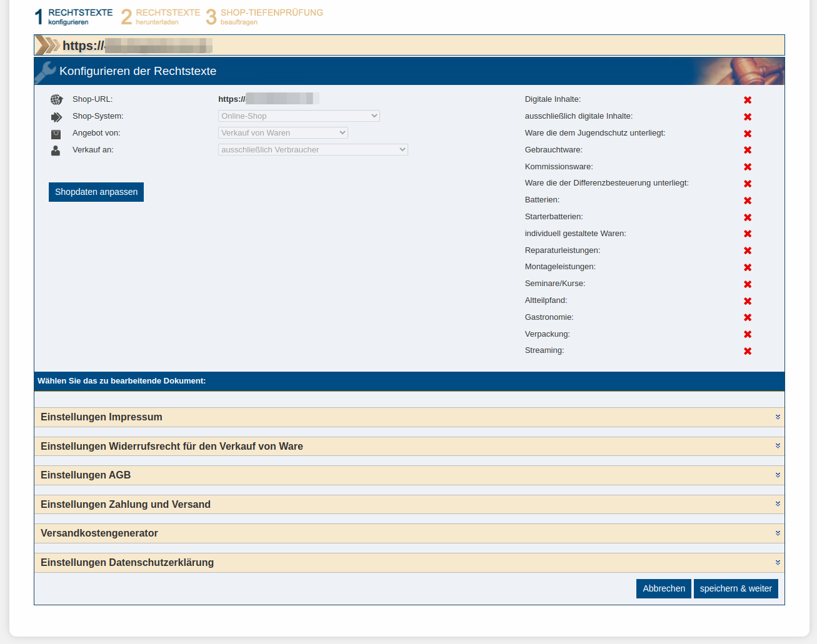Image resolution: width=817 pixels, height=644 pixels.
Task: Click the Abbrechen button
Action: click(x=664, y=588)
